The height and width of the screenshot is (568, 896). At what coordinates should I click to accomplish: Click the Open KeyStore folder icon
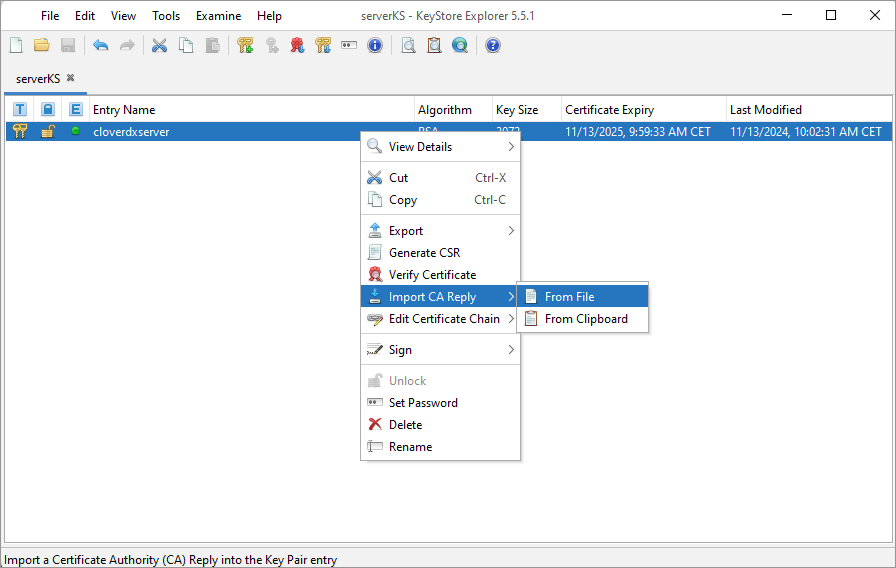41,45
